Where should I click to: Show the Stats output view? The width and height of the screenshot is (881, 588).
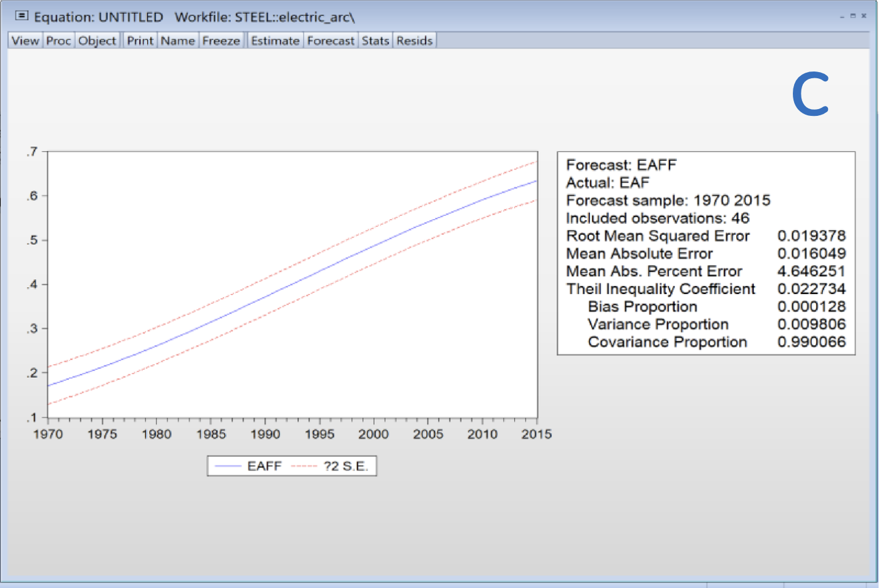[375, 41]
